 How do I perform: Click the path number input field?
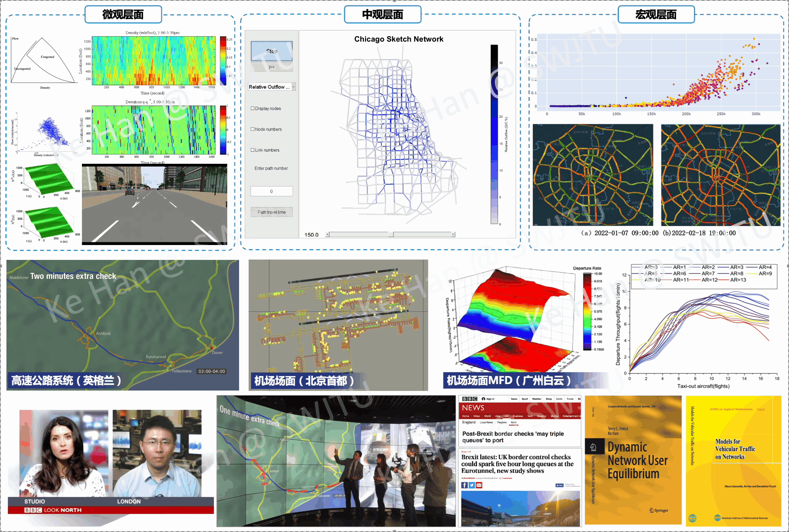point(272,191)
